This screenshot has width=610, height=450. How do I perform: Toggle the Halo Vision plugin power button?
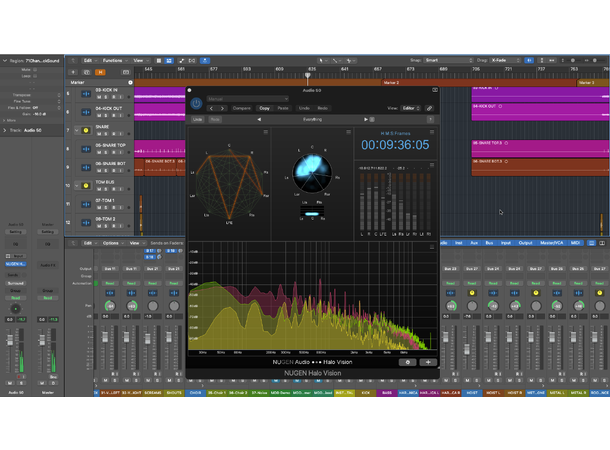pyautogui.click(x=196, y=103)
